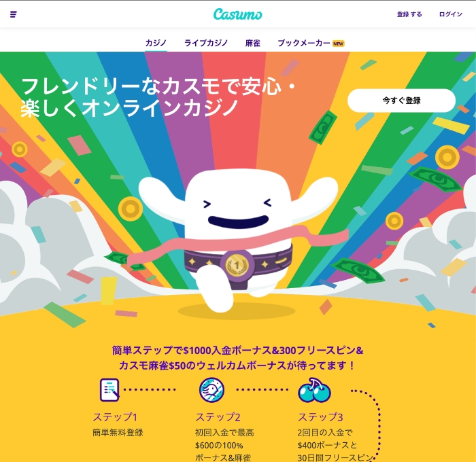
Task: Select the カジノ tab
Action: [156, 43]
